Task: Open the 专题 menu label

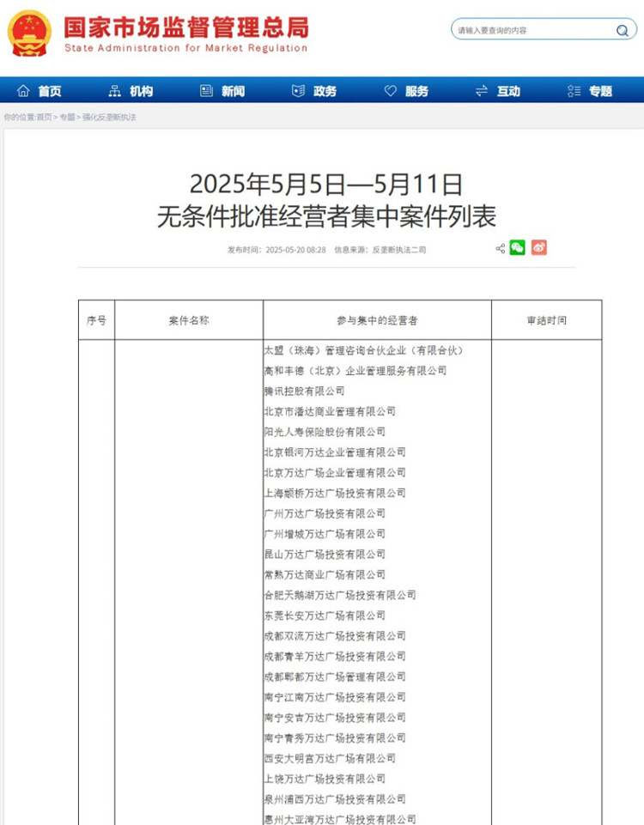Action: tap(600, 92)
